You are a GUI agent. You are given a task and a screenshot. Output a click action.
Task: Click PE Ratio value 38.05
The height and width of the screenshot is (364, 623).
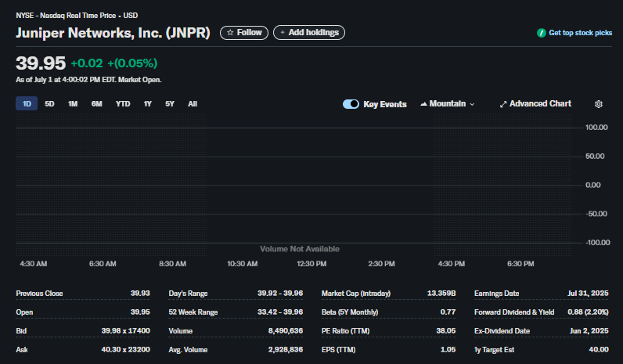point(446,330)
